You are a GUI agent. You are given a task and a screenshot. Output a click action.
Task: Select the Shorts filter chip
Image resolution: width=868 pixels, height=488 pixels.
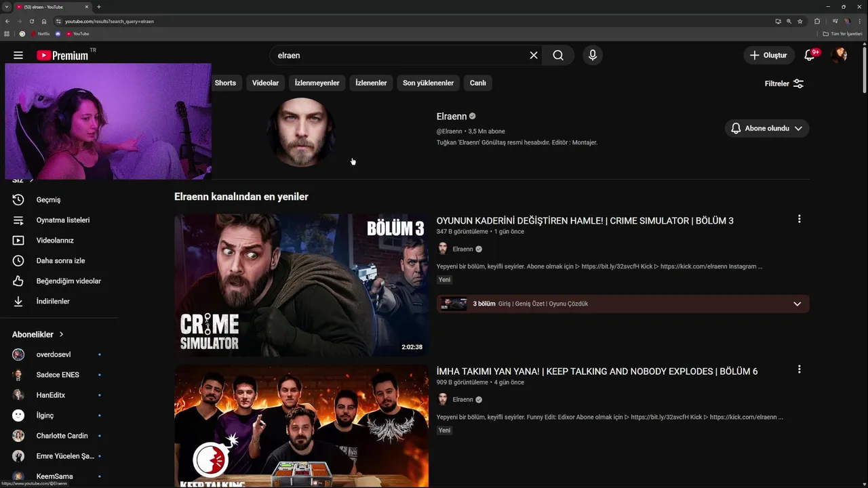225,83
